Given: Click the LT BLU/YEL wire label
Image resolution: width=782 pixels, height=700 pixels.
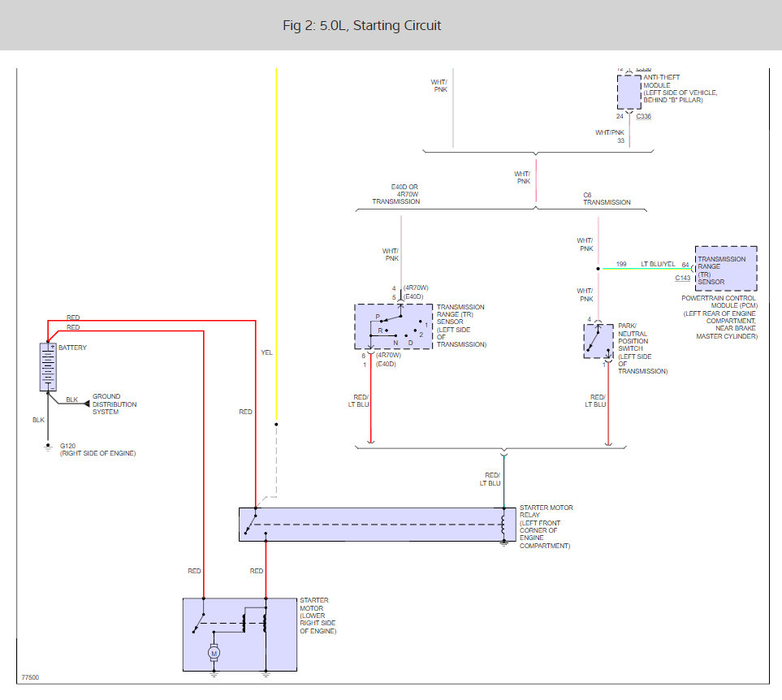Looking at the screenshot, I should (656, 264).
